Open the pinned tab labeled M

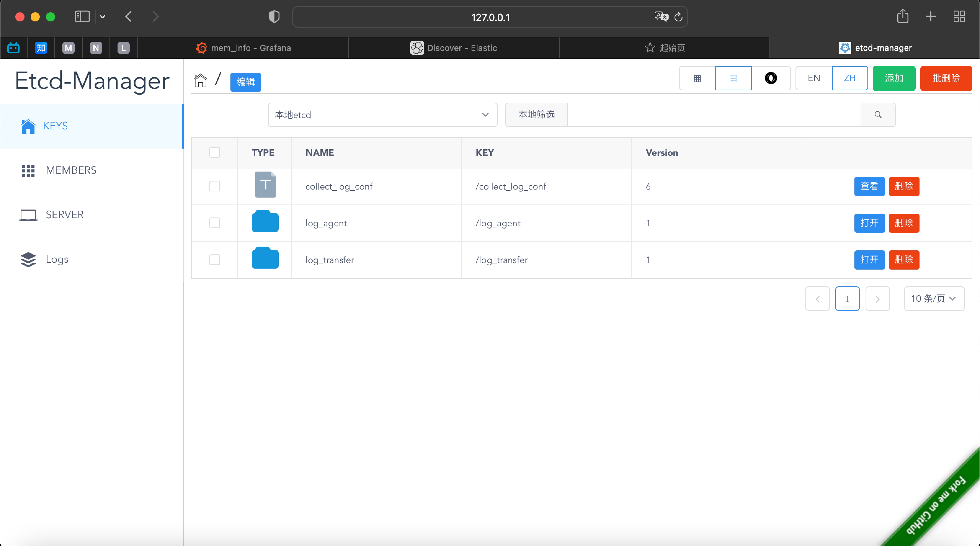69,48
